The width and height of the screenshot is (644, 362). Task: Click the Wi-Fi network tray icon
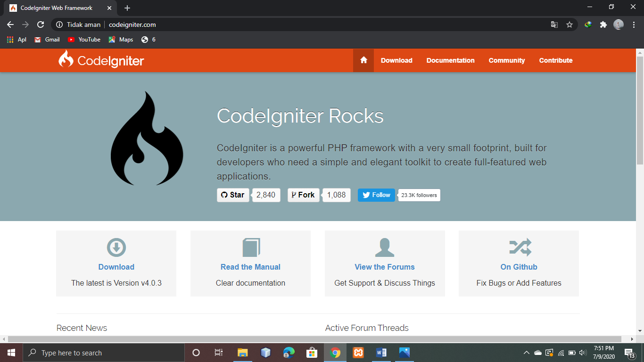pos(561,353)
